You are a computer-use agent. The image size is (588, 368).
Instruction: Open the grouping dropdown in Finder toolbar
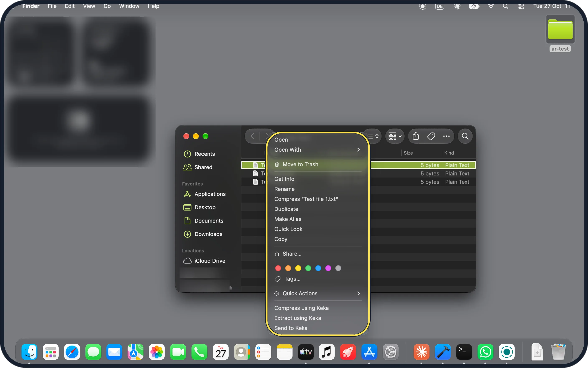(395, 136)
